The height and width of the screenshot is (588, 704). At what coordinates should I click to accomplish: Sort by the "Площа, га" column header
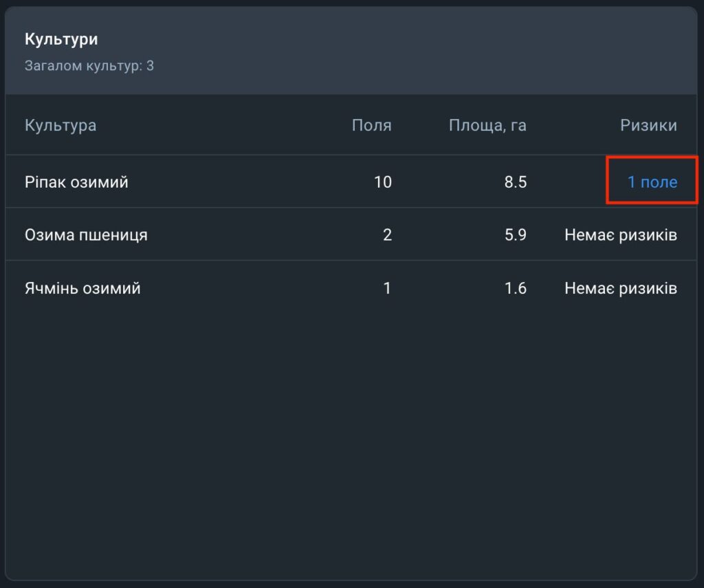(x=487, y=125)
